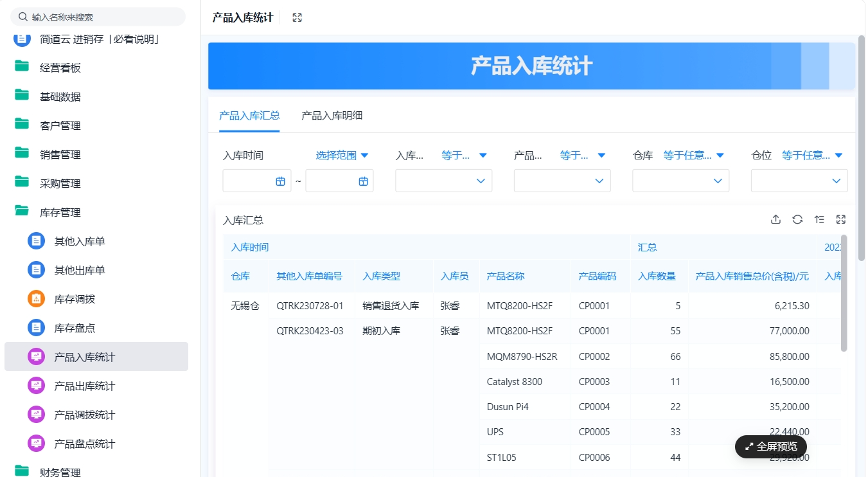This screenshot has height=477, width=868.
Task: Click the sort icon in 入库汇总 toolbar
Action: (819, 219)
